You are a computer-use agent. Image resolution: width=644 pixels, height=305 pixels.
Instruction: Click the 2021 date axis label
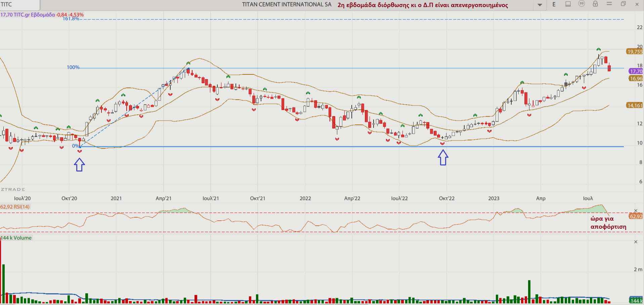(x=116, y=198)
